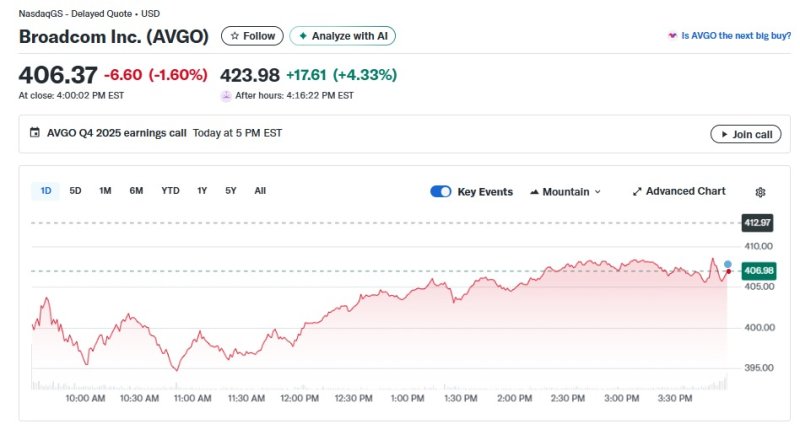Toggle Key Events switch off
Image resolution: width=800 pixels, height=429 pixels.
tap(440, 191)
